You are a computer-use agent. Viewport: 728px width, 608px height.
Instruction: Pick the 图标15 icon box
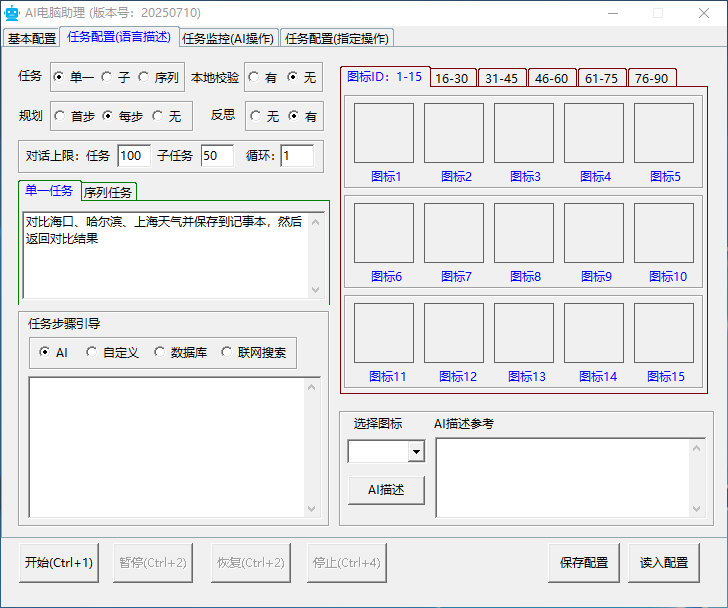pyautogui.click(x=664, y=333)
